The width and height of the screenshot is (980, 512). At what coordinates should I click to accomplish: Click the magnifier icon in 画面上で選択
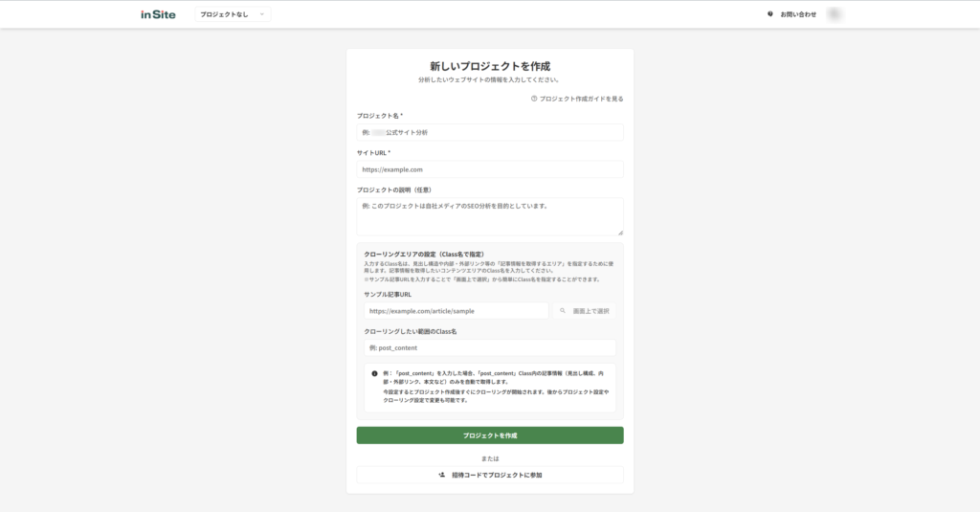(564, 311)
